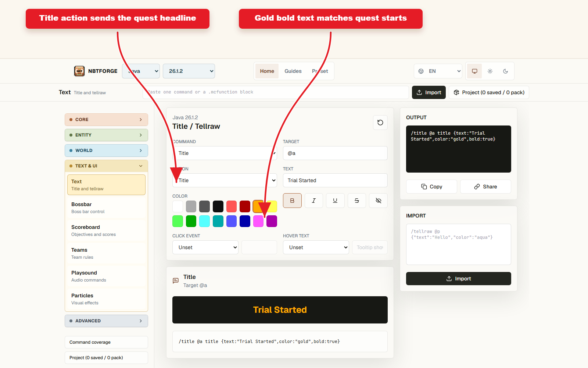Click the NBTFORGE logo icon
Image resolution: width=588 pixels, height=368 pixels.
click(x=79, y=71)
